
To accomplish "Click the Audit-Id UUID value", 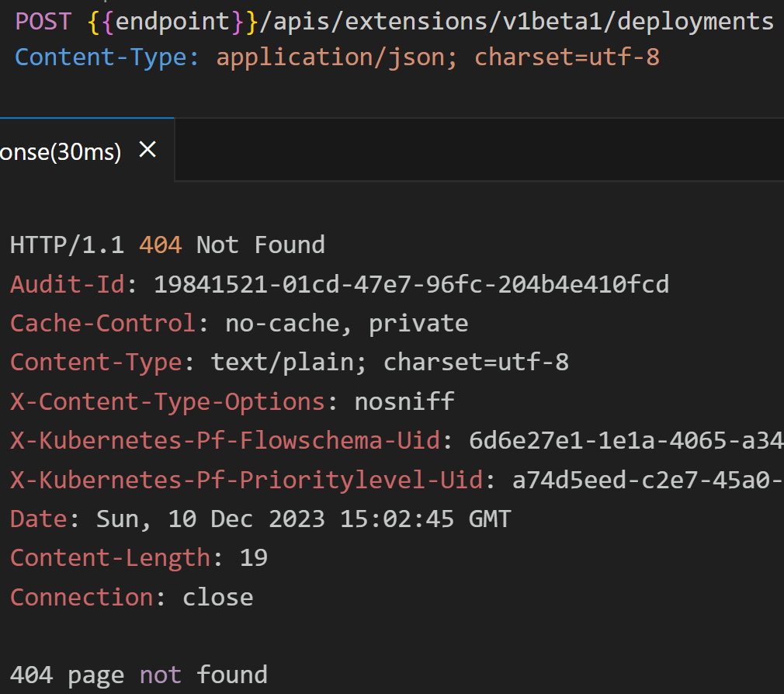I will 411,284.
